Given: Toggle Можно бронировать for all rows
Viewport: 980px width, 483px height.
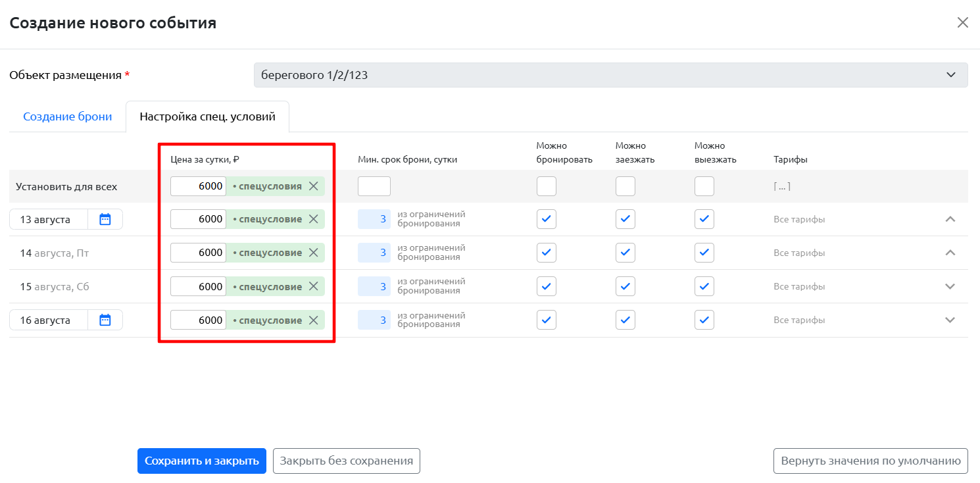Looking at the screenshot, I should (547, 186).
